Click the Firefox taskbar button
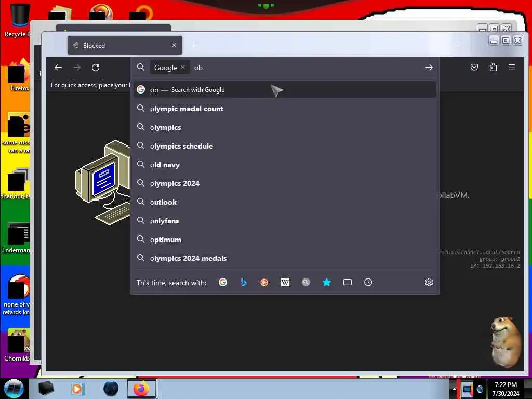The height and width of the screenshot is (399, 532). pyautogui.click(x=142, y=389)
